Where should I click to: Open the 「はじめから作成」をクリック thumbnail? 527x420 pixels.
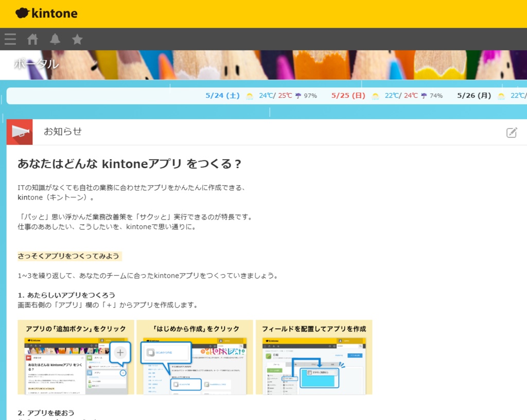click(195, 357)
